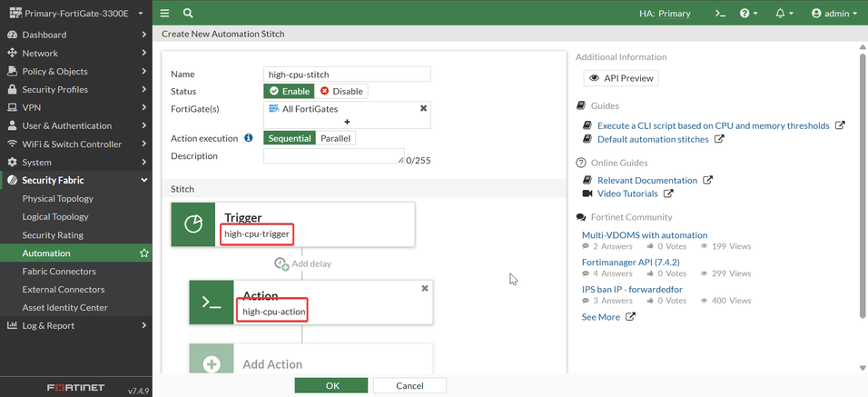The image size is (868, 397).
Task: Cancel creating the automation stitch
Action: pos(409,385)
